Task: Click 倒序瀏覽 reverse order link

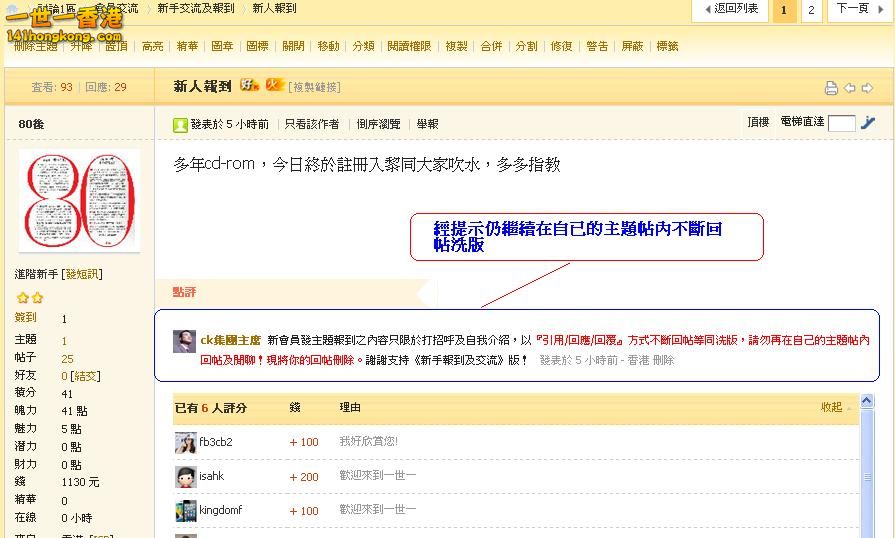Action: pos(378,124)
